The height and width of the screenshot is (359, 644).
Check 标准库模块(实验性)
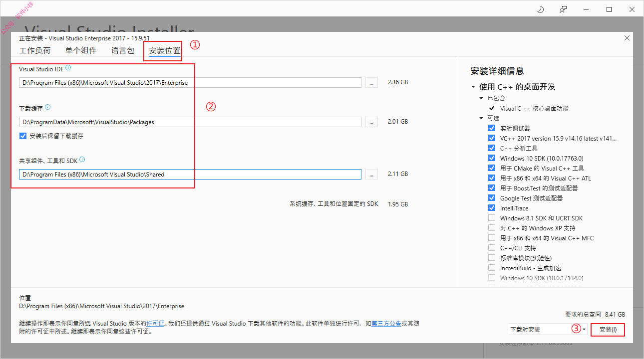click(492, 258)
